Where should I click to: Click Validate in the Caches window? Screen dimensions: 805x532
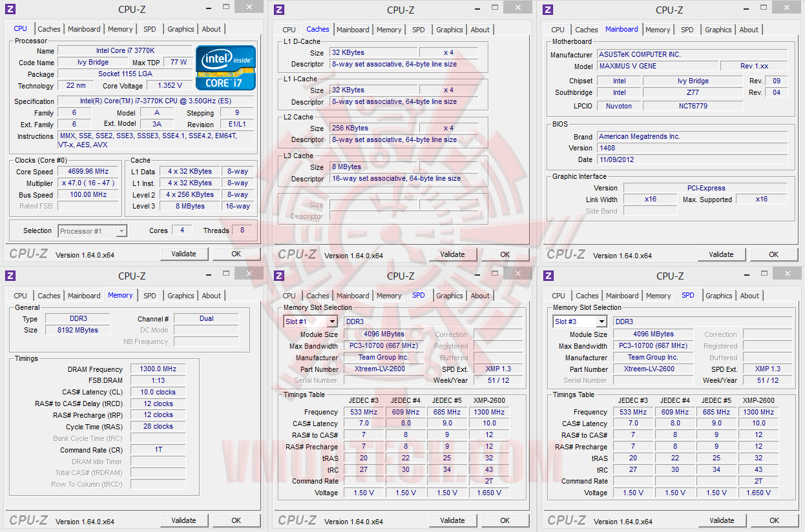(453, 254)
